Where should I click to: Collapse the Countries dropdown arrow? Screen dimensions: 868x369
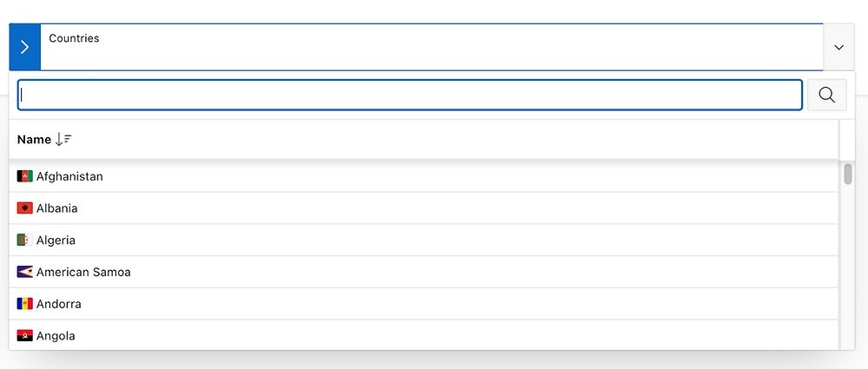[838, 47]
